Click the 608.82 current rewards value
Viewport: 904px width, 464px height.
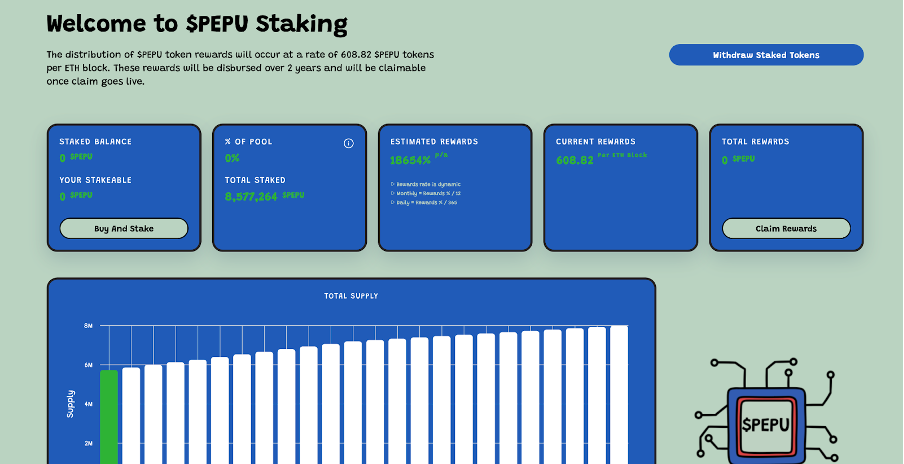574,161
